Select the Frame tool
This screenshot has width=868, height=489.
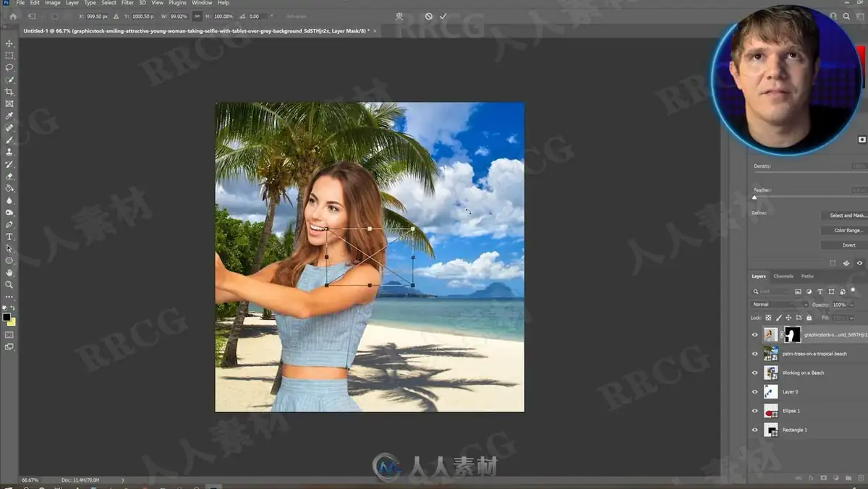pyautogui.click(x=9, y=103)
